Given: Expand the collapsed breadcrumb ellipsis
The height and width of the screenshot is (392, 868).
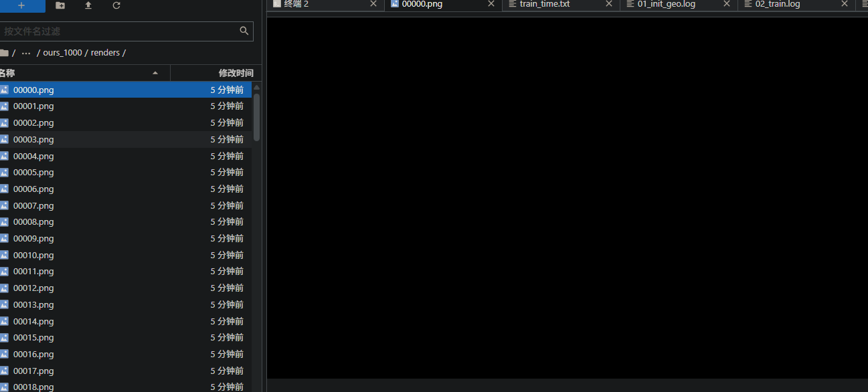Looking at the screenshot, I should coord(26,53).
